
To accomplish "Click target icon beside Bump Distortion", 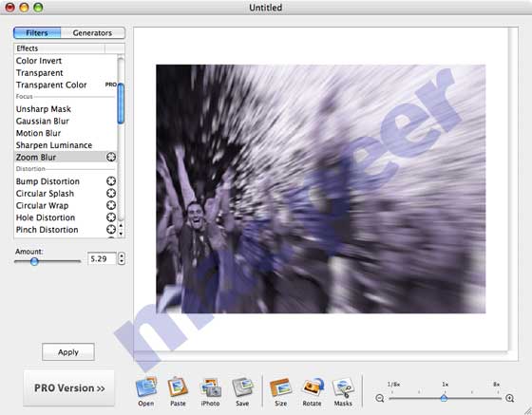I will [111, 181].
